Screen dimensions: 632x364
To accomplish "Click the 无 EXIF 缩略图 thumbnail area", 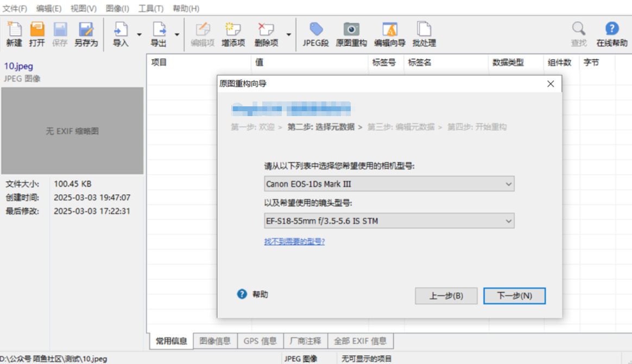I will pyautogui.click(x=72, y=131).
